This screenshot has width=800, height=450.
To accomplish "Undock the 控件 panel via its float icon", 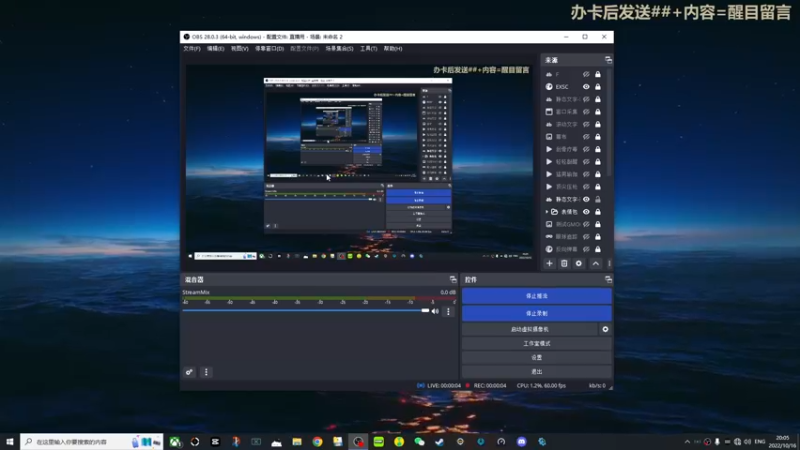I will [608, 279].
